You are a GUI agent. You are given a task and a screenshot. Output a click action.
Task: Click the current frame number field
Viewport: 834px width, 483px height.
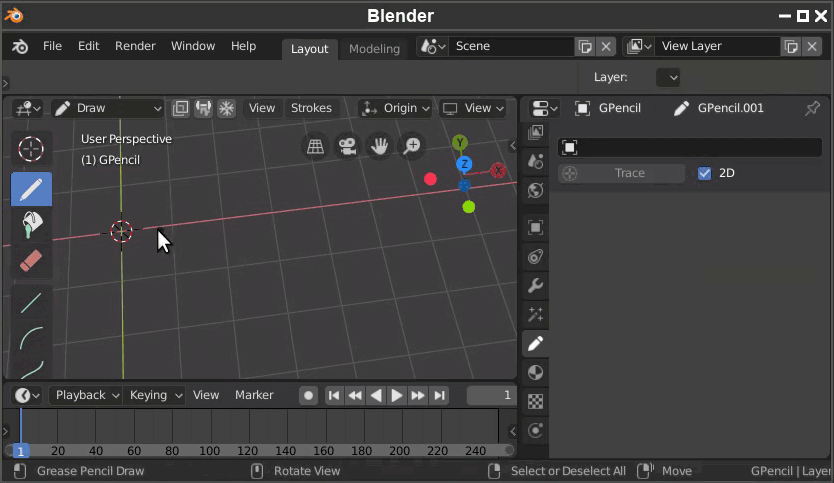click(x=491, y=395)
